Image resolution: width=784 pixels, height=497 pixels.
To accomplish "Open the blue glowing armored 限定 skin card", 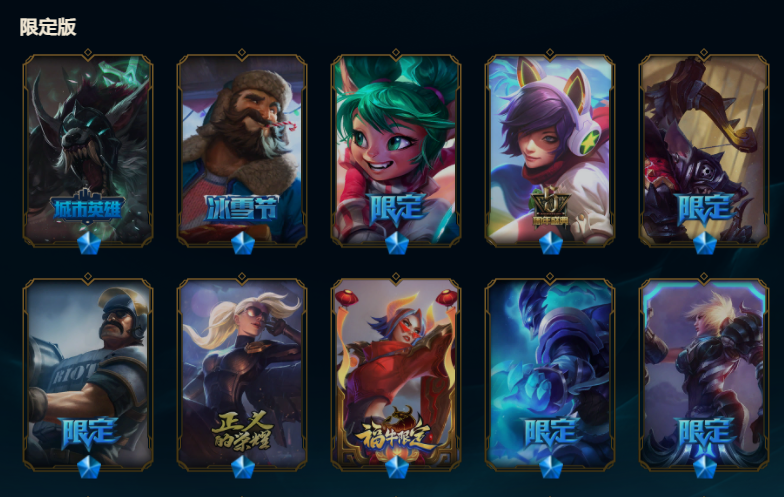I will 550,374.
